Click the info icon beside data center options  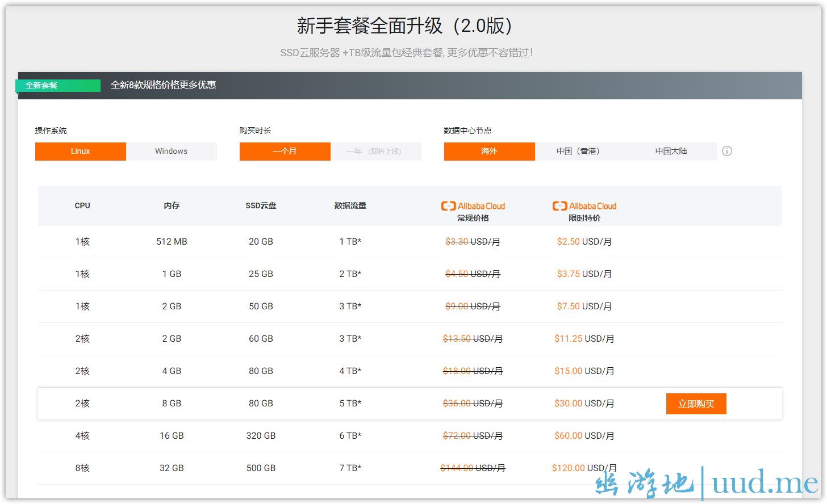click(x=727, y=151)
